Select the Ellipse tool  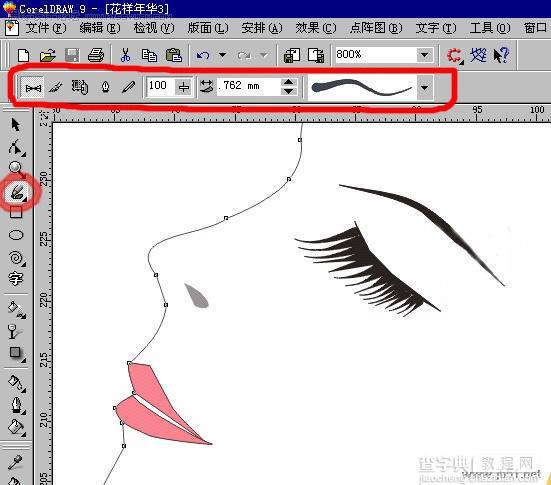pos(16,235)
